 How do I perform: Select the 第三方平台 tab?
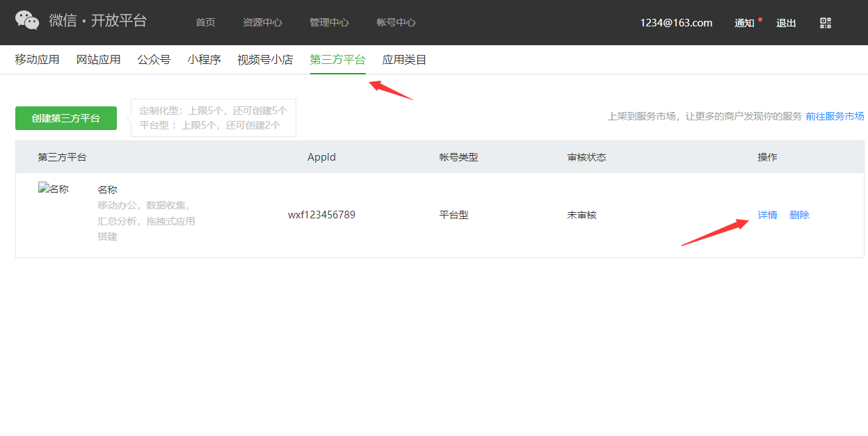coord(337,60)
